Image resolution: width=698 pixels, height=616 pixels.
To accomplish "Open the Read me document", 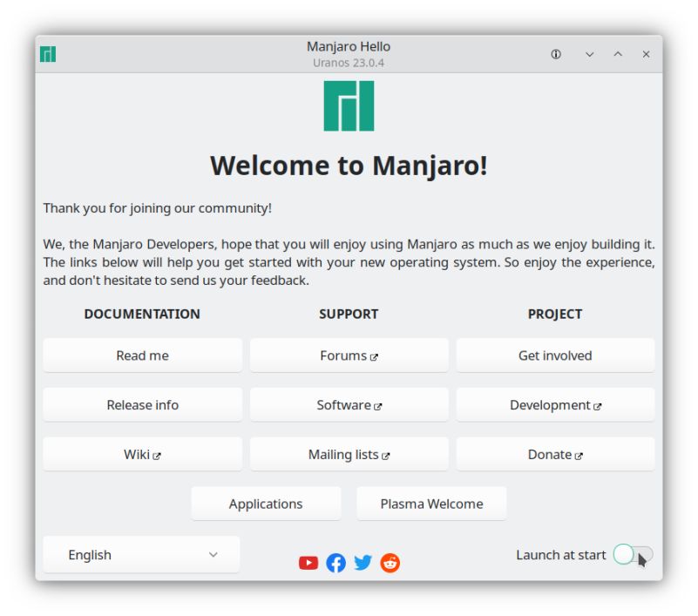I will (142, 355).
